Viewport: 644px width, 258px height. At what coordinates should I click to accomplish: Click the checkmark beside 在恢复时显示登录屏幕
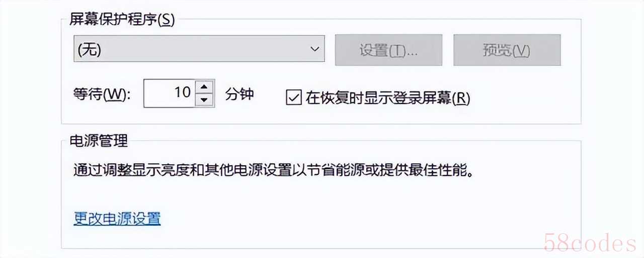tap(293, 97)
